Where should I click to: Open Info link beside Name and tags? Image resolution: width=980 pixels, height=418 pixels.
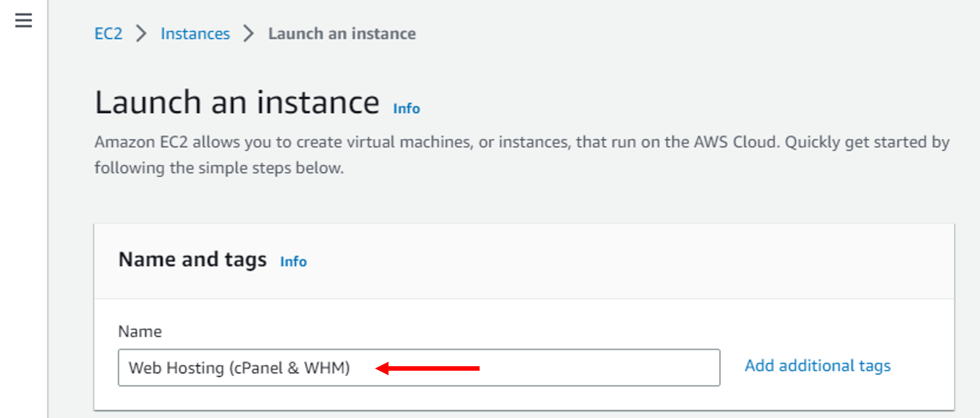[x=293, y=262]
